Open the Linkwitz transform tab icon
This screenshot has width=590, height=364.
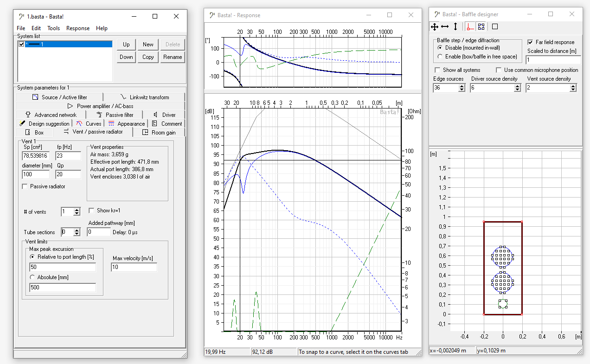123,97
